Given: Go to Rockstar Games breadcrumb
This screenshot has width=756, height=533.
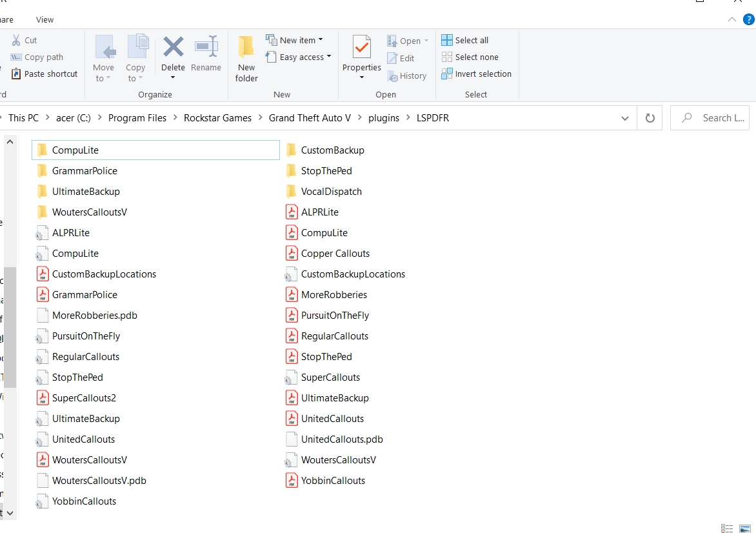Looking at the screenshot, I should point(217,117).
